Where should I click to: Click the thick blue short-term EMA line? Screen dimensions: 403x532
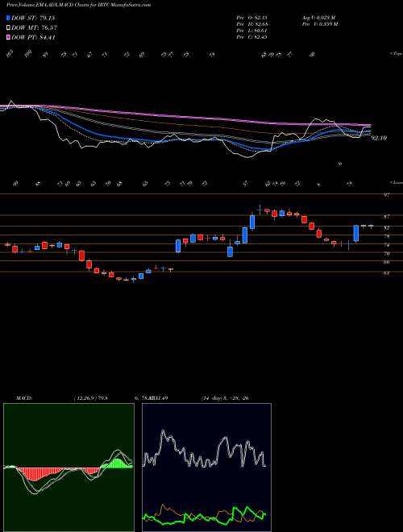coord(102,136)
